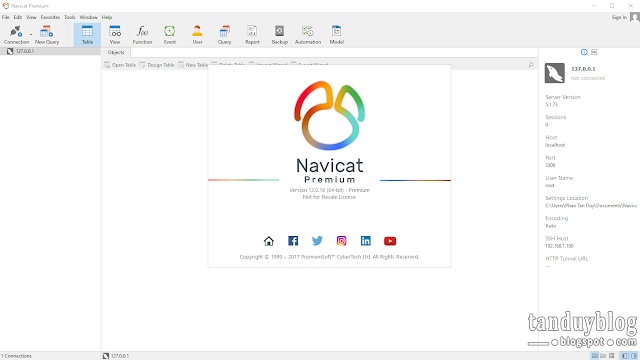
Task: Open the Query toolbar icon
Action: (224, 35)
